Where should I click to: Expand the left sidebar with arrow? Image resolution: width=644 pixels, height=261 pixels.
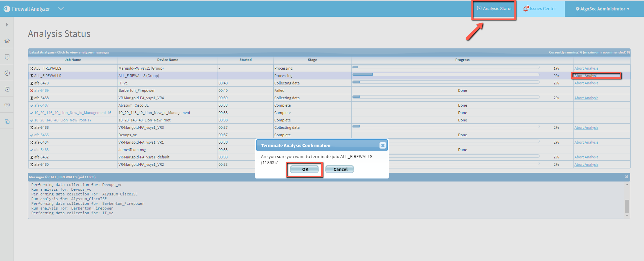pos(7,25)
